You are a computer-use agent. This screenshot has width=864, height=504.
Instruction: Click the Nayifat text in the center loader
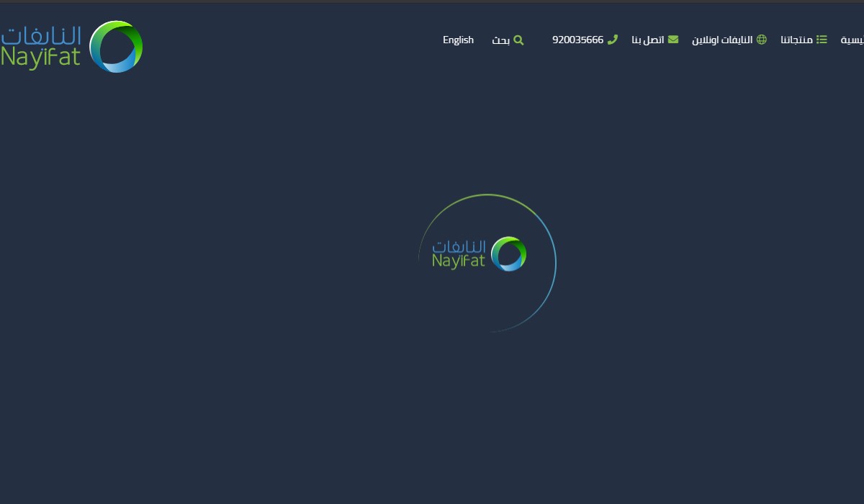459,261
